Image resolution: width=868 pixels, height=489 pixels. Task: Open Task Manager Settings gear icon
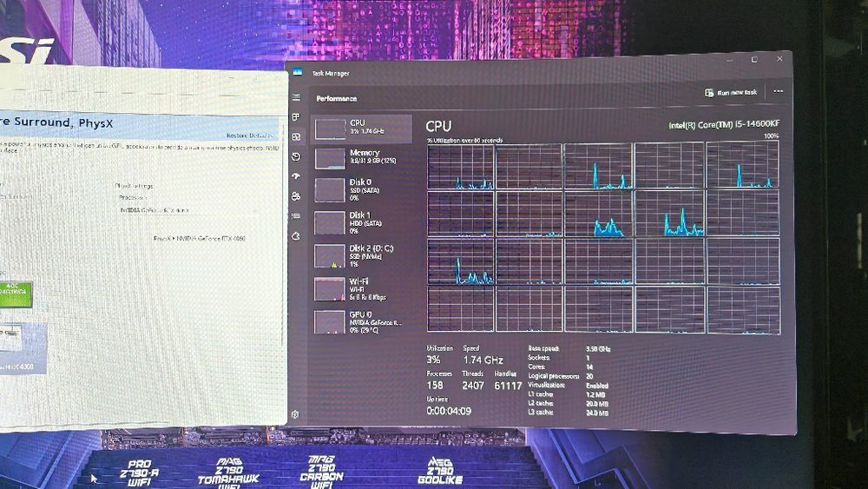tap(295, 414)
